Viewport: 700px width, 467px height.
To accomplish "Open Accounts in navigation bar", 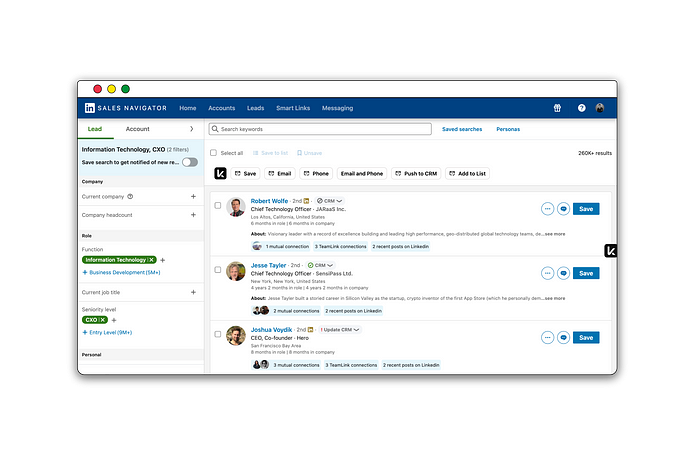I will coord(221,108).
